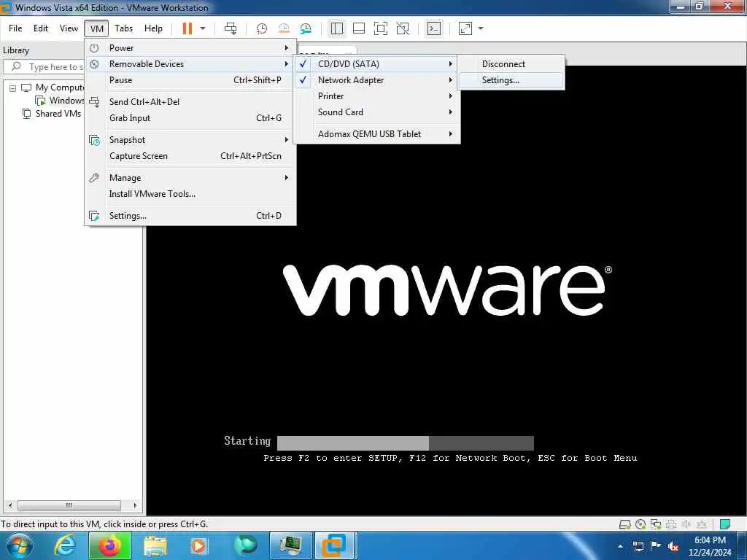This screenshot has width=747, height=560.
Task: Open VM Settings... Ctrl+D menu item
Action: [x=190, y=216]
